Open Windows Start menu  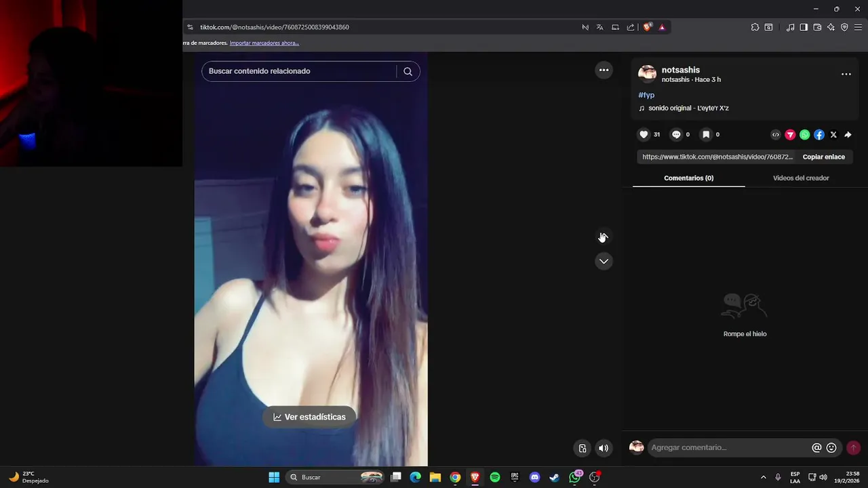pos(274,477)
